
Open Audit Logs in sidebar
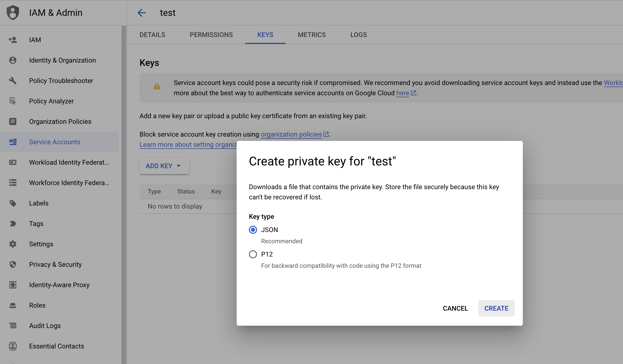coord(59,326)
